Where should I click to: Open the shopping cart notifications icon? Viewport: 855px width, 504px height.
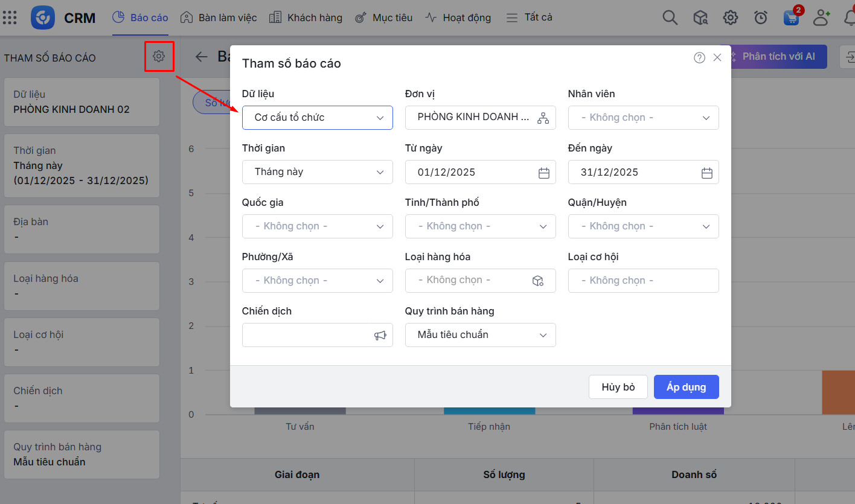pyautogui.click(x=791, y=18)
